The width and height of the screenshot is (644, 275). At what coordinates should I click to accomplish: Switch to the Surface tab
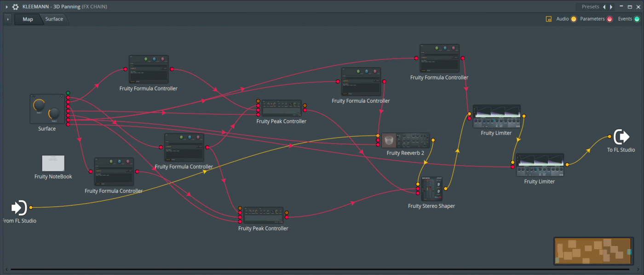click(54, 19)
